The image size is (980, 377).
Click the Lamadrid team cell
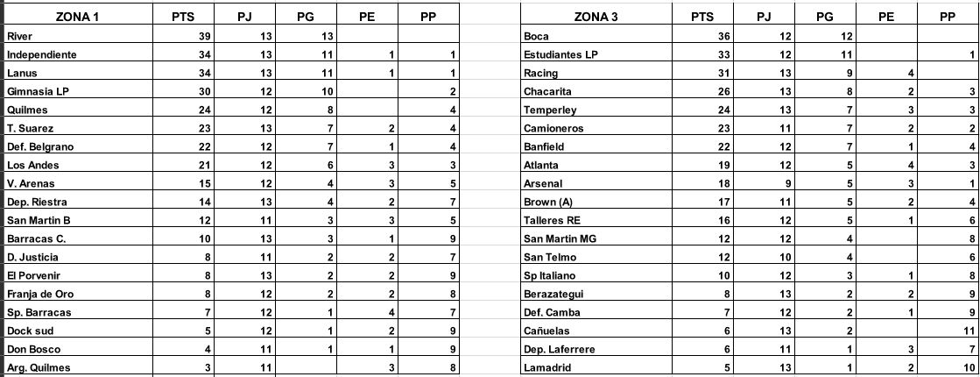click(597, 367)
